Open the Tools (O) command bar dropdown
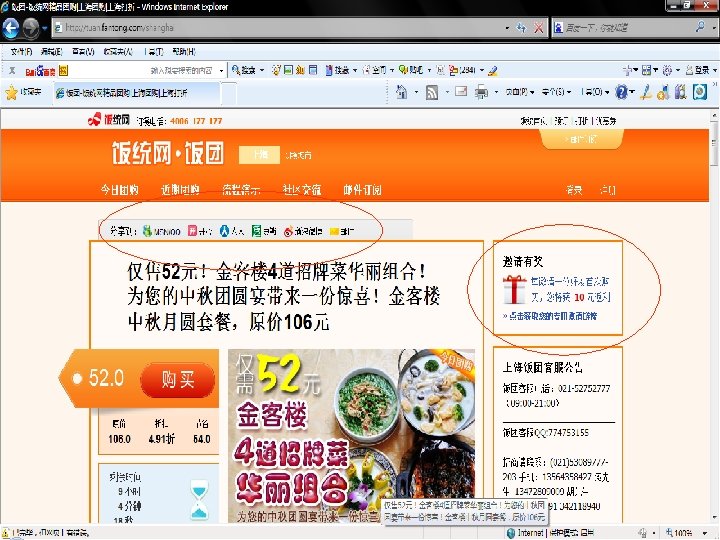The width and height of the screenshot is (720, 540). (x=595, y=92)
